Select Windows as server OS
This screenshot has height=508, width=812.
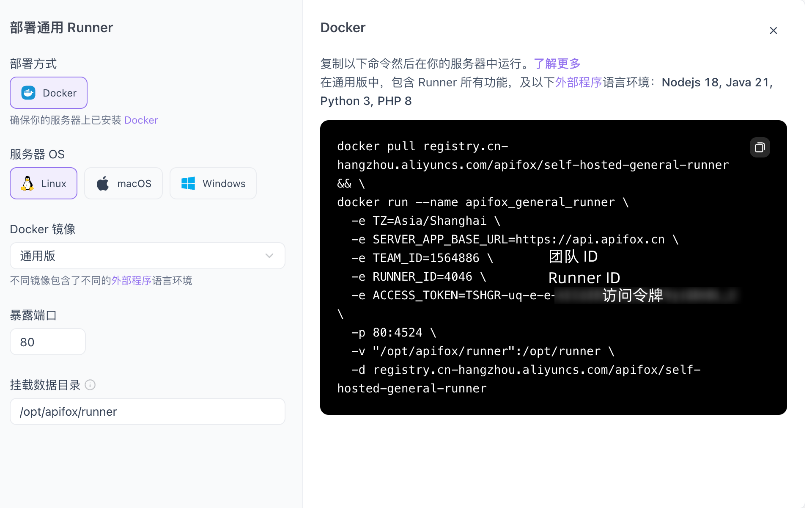coord(213,183)
